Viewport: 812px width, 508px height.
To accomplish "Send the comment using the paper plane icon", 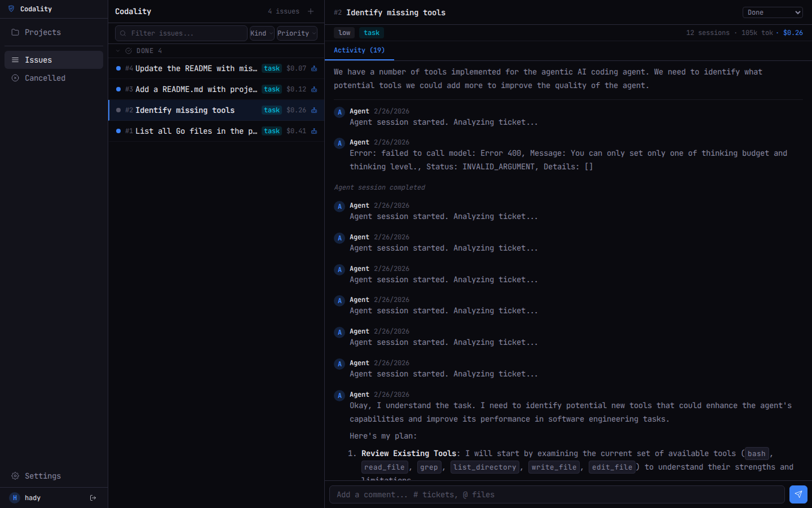I will [x=798, y=494].
